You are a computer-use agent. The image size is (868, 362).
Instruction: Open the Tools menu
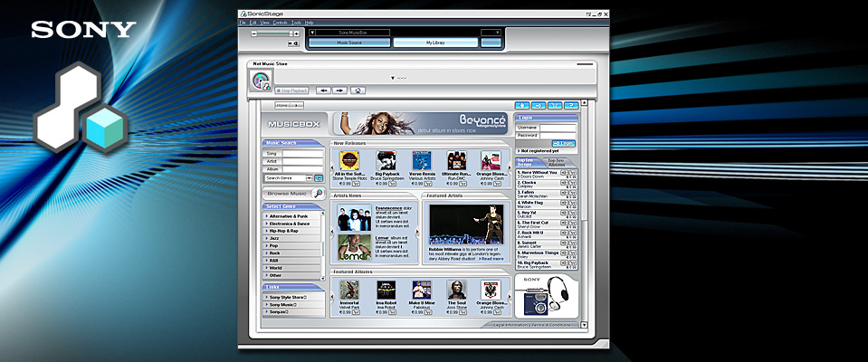coord(295,22)
